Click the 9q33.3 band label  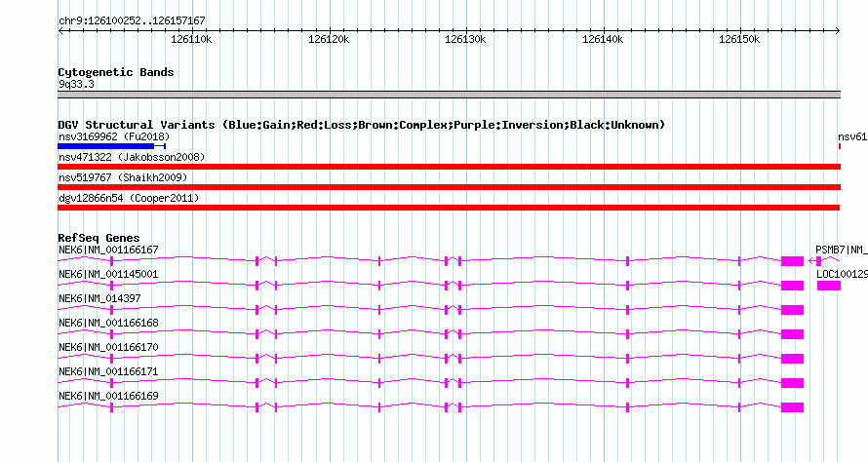pos(76,84)
